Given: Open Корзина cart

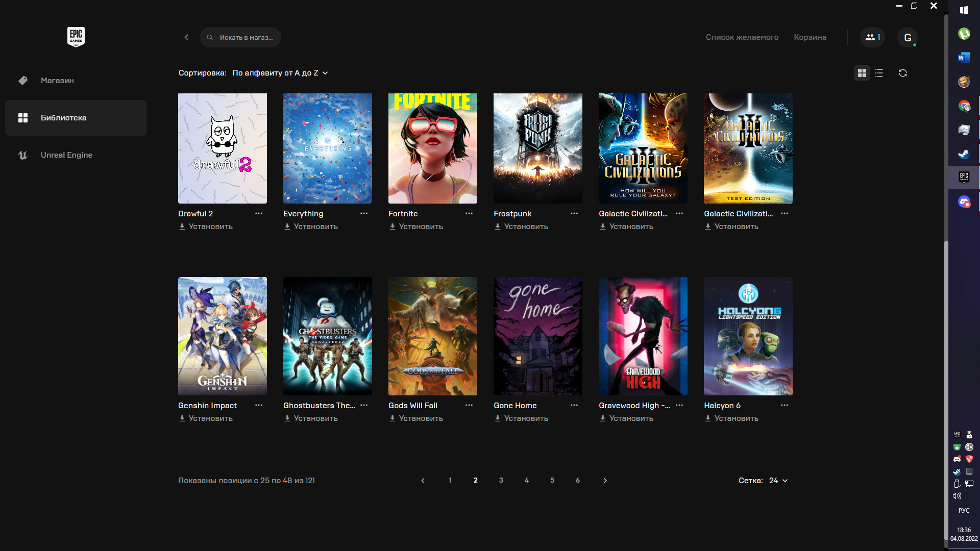Looking at the screenshot, I should pos(810,37).
